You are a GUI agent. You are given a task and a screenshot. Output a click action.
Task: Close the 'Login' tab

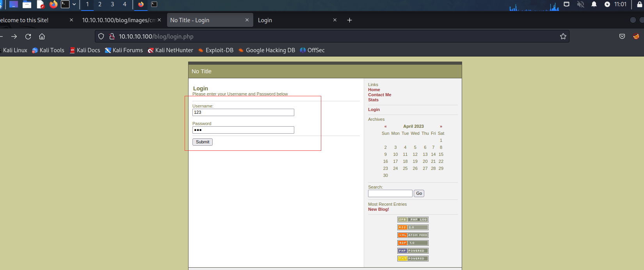[x=335, y=20]
